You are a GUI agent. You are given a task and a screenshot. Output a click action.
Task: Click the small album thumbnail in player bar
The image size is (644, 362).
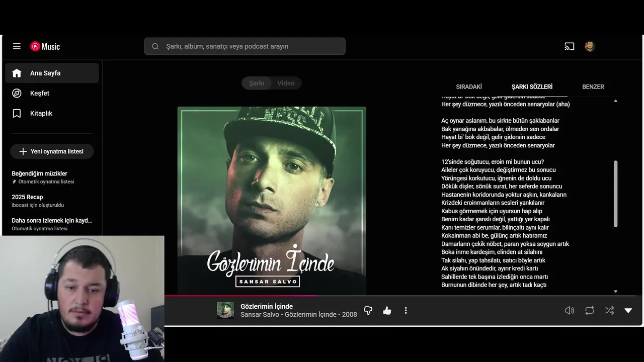point(225,310)
